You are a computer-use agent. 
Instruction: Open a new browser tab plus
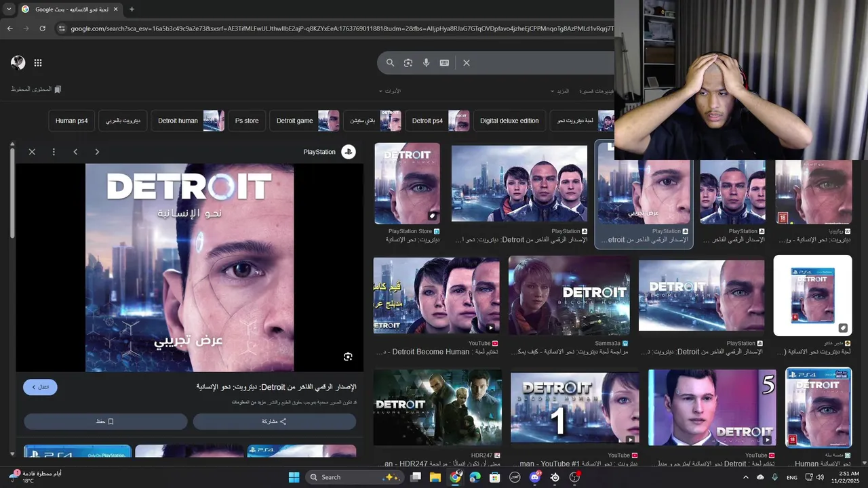132,9
